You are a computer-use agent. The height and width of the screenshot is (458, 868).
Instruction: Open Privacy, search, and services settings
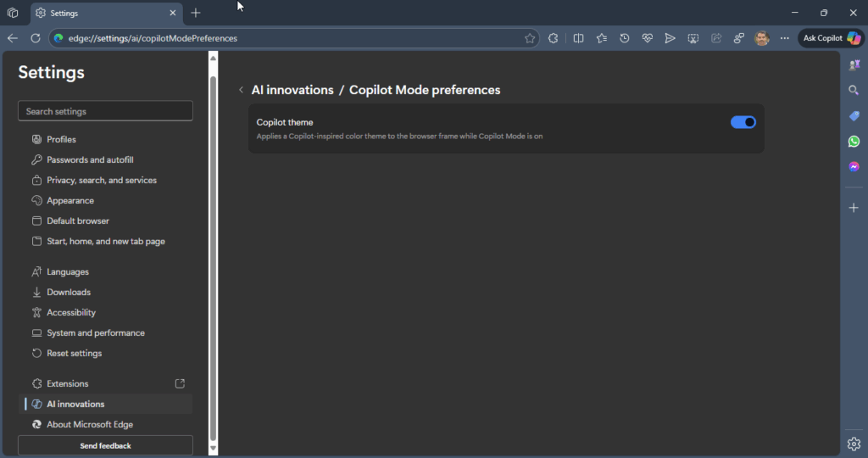pos(101,181)
